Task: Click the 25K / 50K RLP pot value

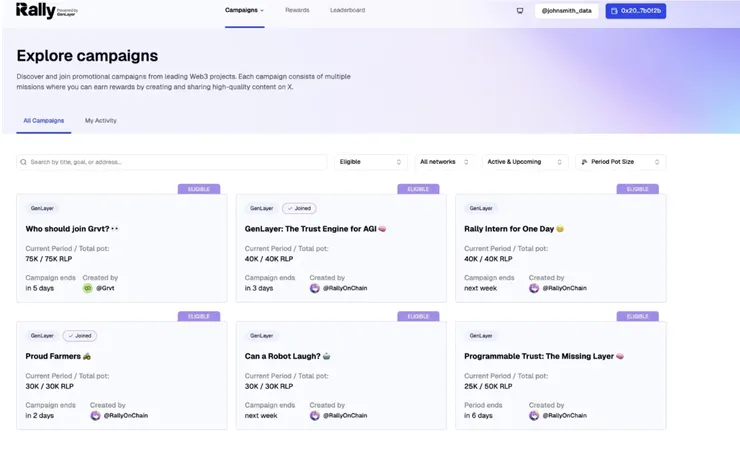Action: pyautogui.click(x=488, y=386)
